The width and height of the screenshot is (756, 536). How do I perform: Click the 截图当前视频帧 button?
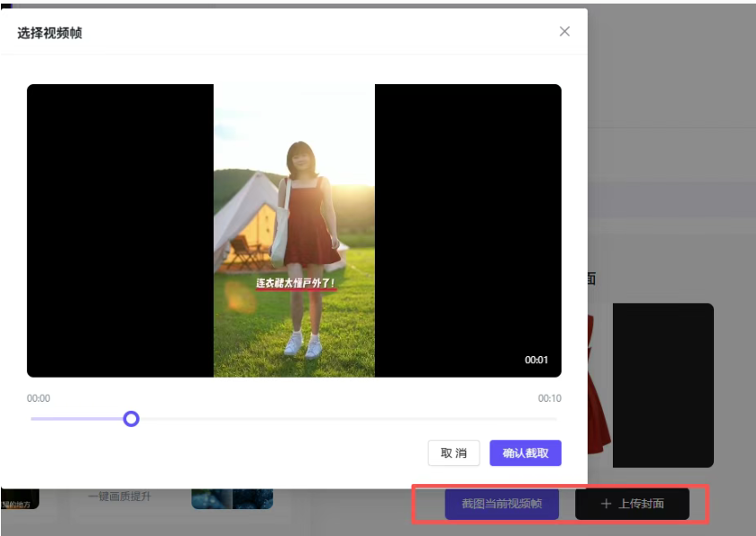click(x=502, y=504)
